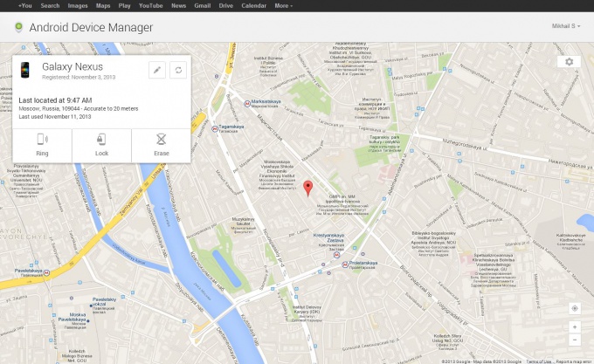Click the Android Device Manager title

[91, 27]
